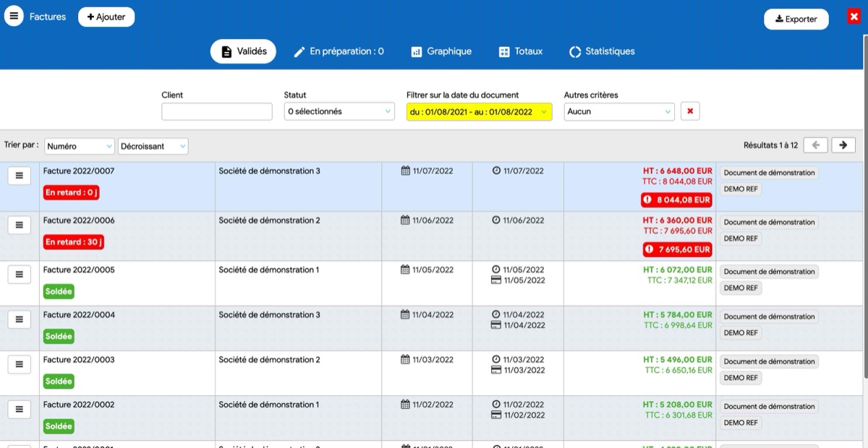Go to previous results page arrow

pyautogui.click(x=815, y=145)
